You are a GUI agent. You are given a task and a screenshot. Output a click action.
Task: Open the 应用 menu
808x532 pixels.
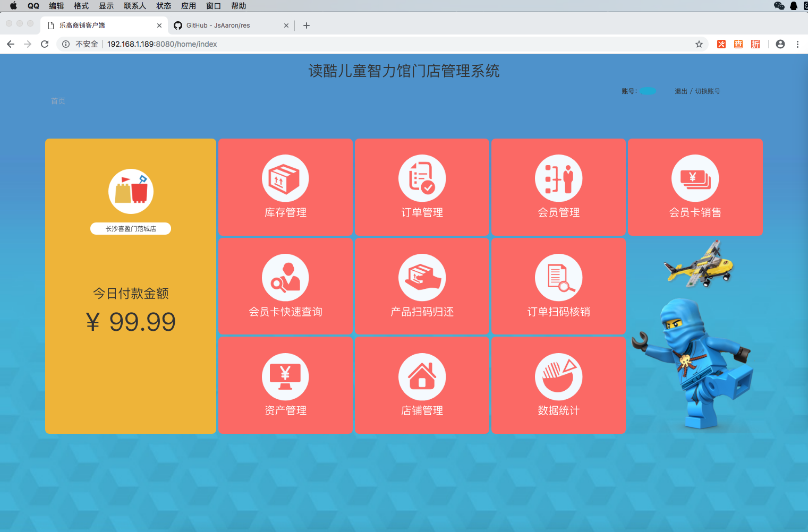tap(189, 6)
